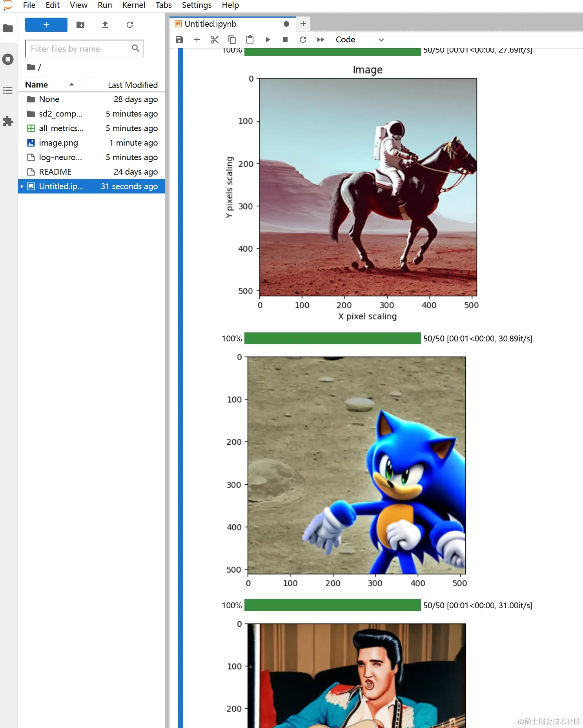Click the filter search magnifier icon
This screenshot has width=583, height=728.
click(x=135, y=48)
